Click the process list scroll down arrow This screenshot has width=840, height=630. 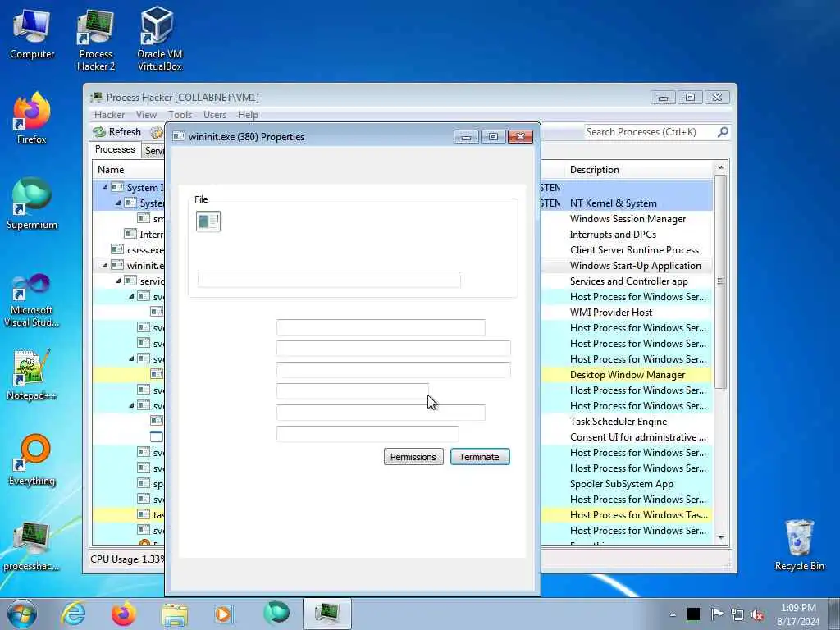tap(720, 538)
